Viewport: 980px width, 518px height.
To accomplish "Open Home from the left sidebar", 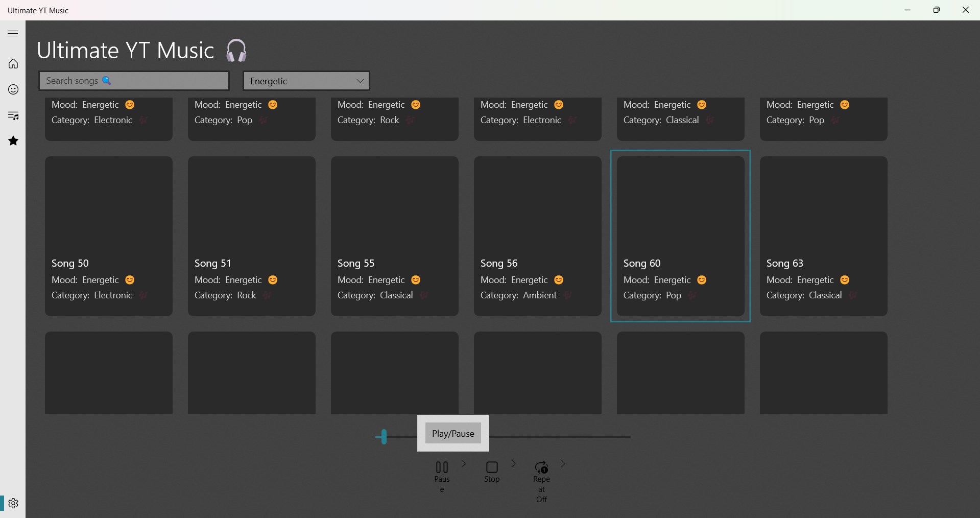I will pos(13,63).
